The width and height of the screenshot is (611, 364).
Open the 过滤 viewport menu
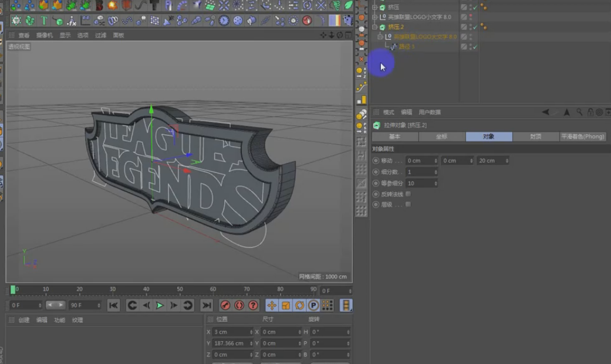(x=100, y=35)
